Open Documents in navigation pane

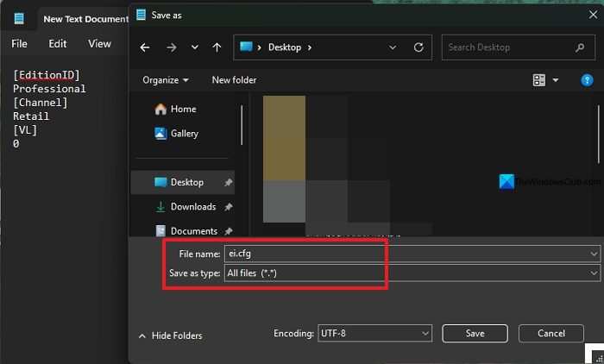click(186, 231)
